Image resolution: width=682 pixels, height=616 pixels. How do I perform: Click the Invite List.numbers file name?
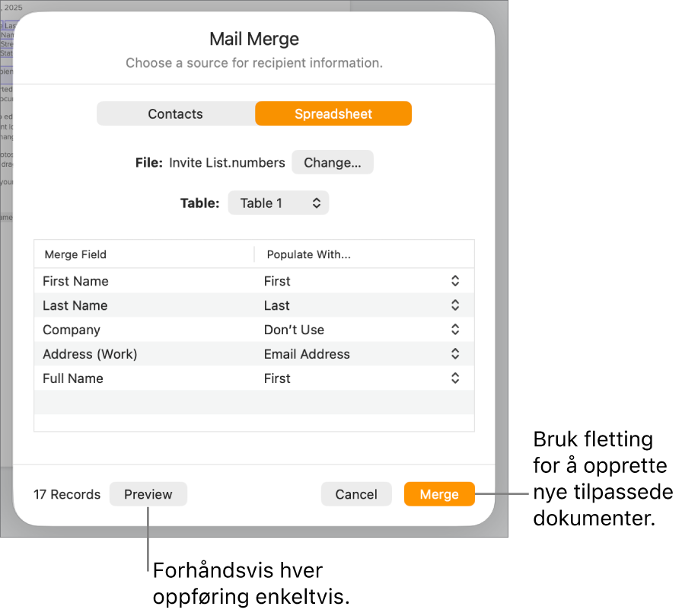[x=227, y=163]
